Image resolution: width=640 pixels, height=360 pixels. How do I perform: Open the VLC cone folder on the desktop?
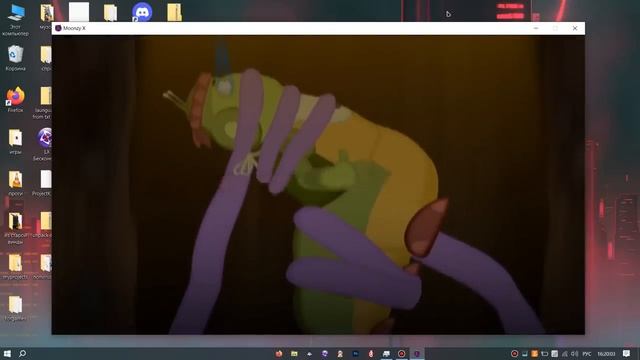click(16, 183)
